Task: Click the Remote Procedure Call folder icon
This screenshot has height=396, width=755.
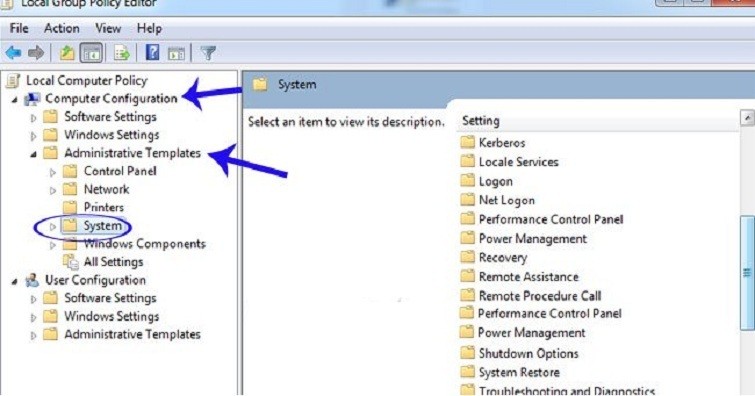Action: (467, 295)
